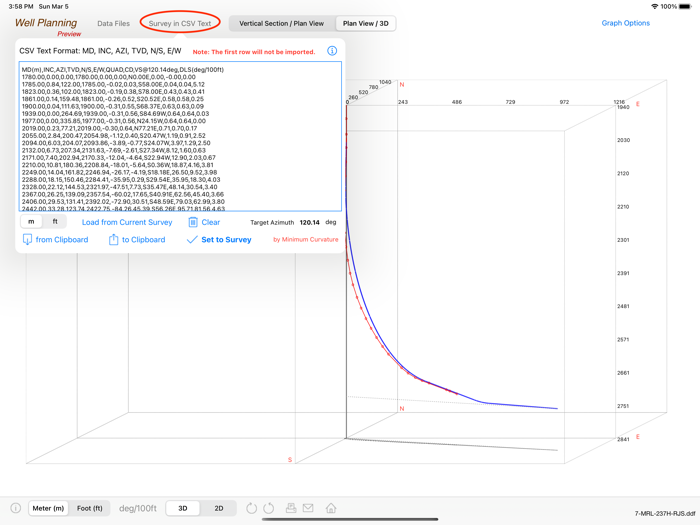
Task: Rotate view clockwise with the rotate-right icon
Action: 269,508
